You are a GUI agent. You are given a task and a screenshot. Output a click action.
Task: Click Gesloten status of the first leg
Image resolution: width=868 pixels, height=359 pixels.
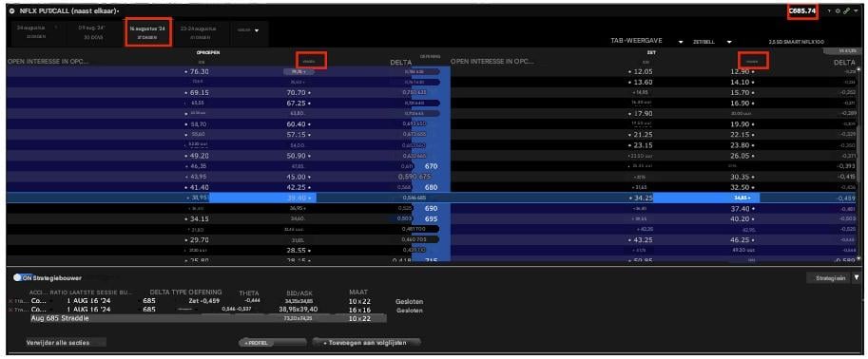pyautogui.click(x=410, y=301)
